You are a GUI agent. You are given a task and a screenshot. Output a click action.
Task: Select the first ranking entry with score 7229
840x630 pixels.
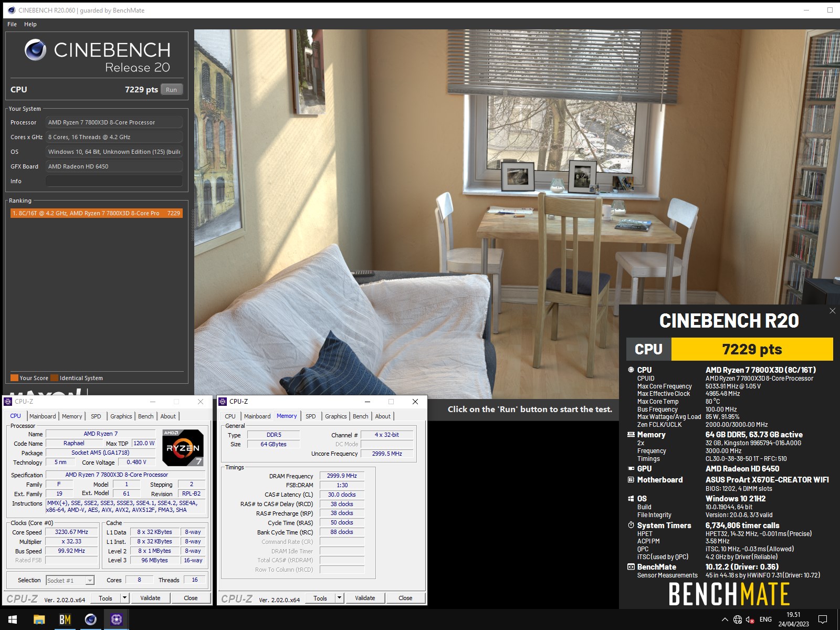click(97, 213)
